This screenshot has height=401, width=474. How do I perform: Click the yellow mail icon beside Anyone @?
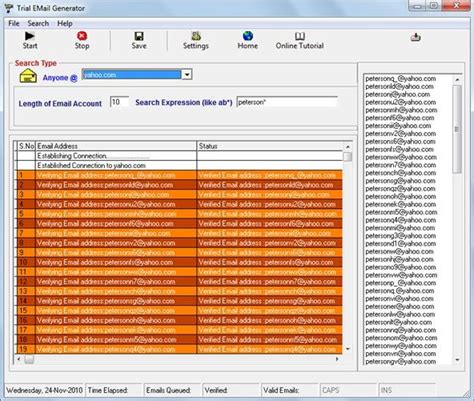(x=28, y=76)
